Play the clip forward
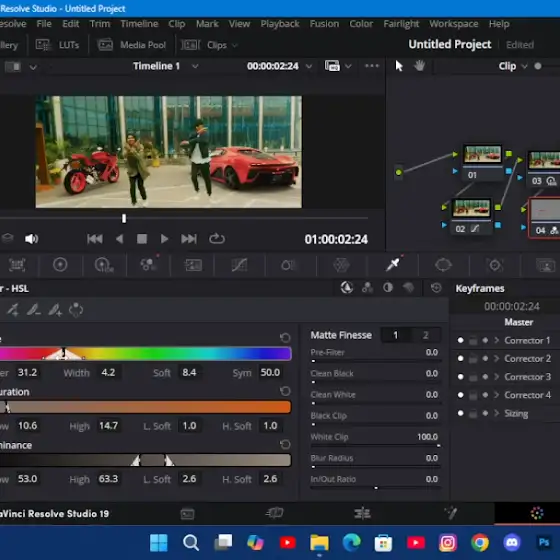 pos(164,239)
